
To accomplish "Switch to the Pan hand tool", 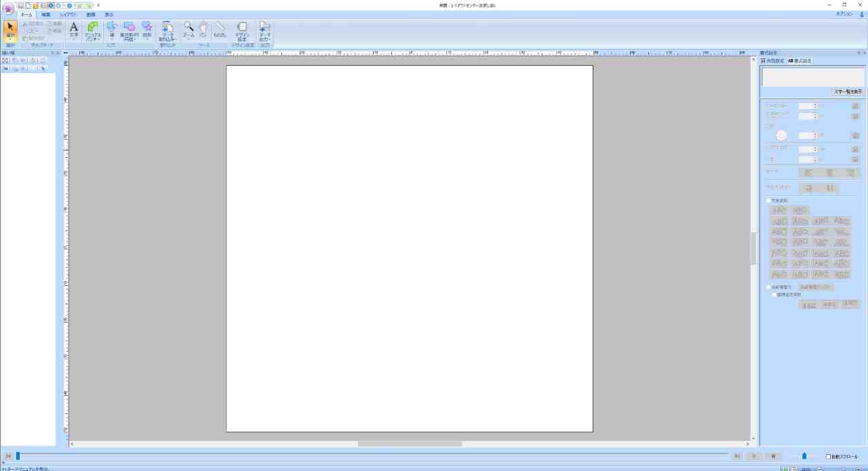I will click(x=203, y=29).
